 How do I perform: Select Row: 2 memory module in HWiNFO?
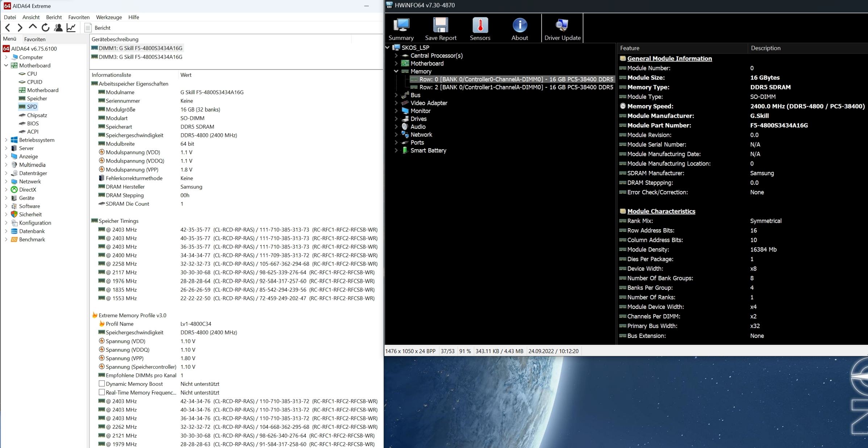512,87
